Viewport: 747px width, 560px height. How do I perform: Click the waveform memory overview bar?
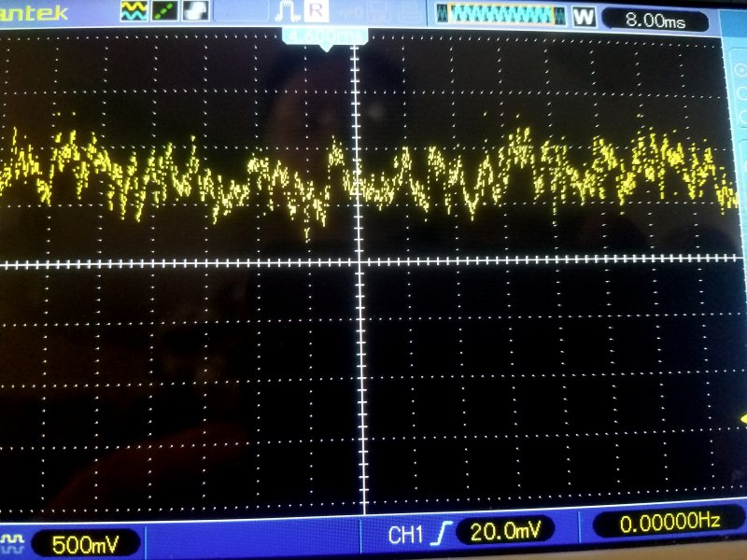tap(506, 15)
